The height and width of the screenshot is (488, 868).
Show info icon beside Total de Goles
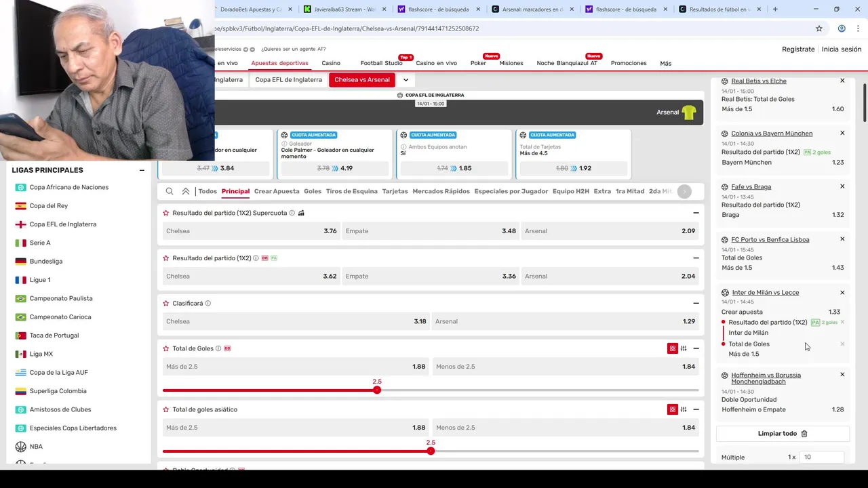(x=218, y=348)
